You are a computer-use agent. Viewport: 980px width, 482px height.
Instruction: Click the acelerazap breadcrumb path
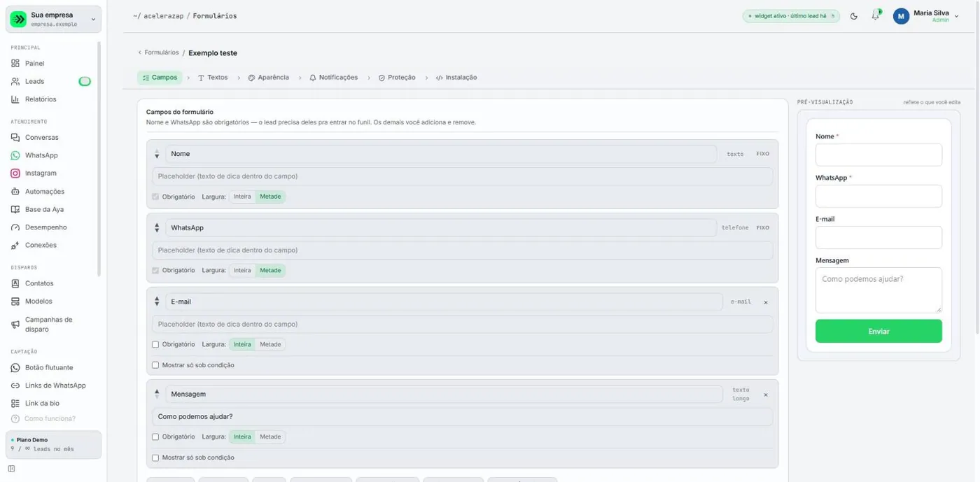click(163, 16)
